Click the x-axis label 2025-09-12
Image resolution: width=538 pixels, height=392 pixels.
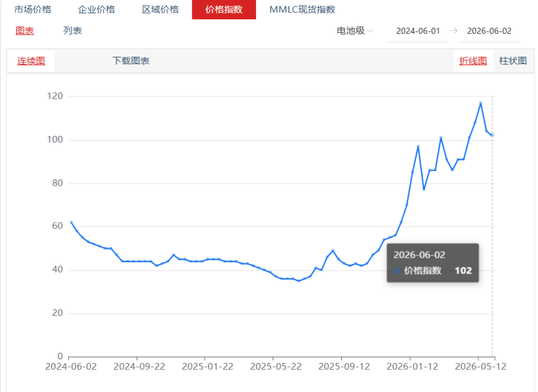[x=344, y=367]
